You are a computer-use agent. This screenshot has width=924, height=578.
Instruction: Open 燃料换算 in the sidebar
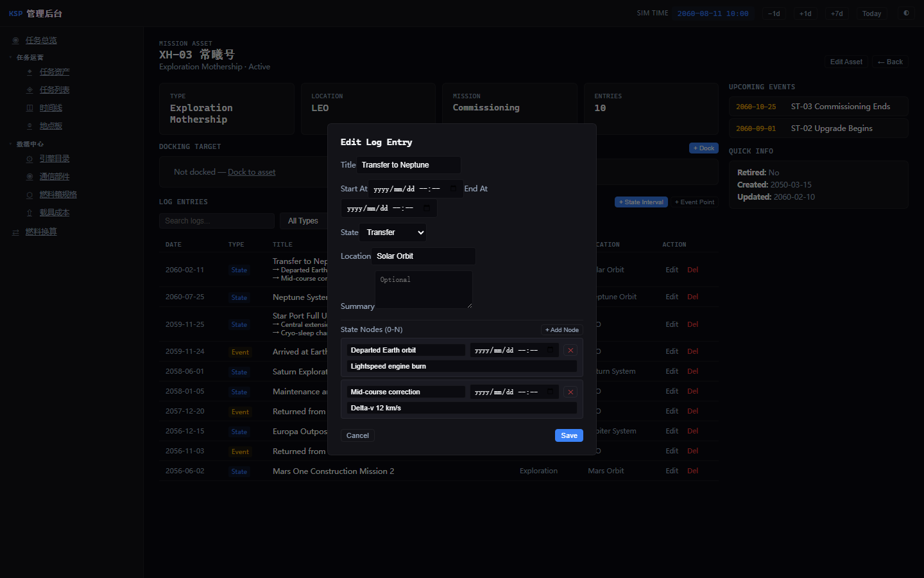[41, 232]
